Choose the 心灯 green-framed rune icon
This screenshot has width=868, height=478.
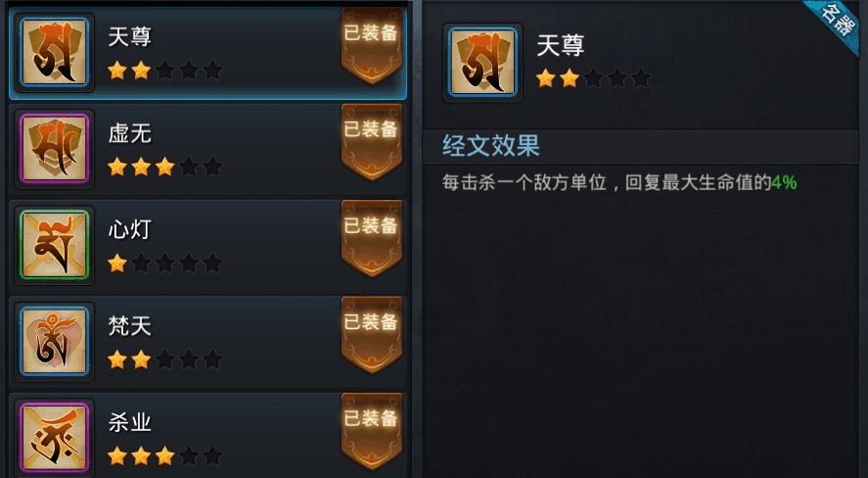coord(54,244)
